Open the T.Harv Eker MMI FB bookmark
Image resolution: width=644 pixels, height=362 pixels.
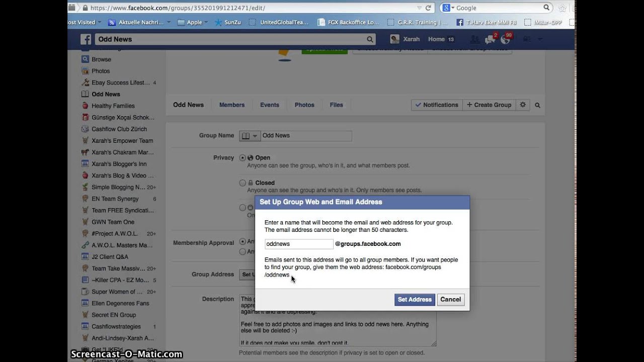[x=487, y=22]
